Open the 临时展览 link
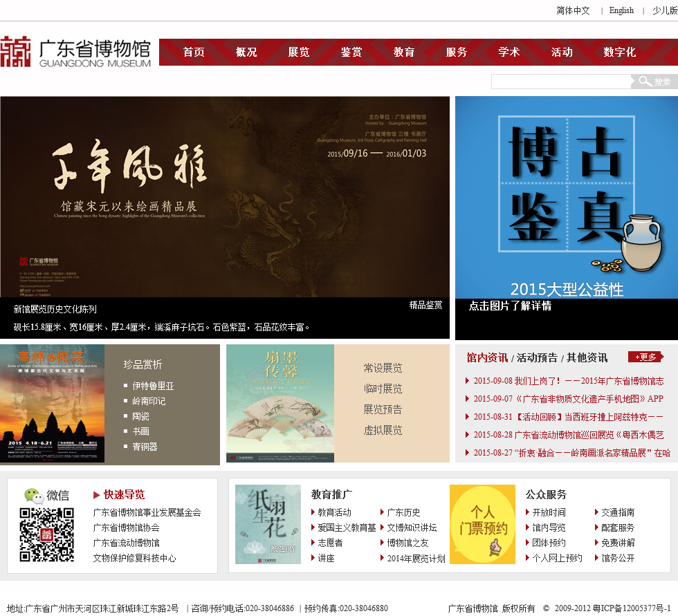Image resolution: width=678 pixels, height=616 pixels. tap(383, 389)
